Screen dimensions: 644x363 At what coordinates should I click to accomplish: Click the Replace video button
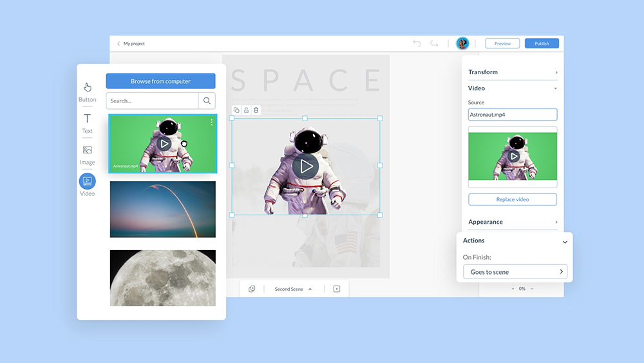tap(513, 199)
